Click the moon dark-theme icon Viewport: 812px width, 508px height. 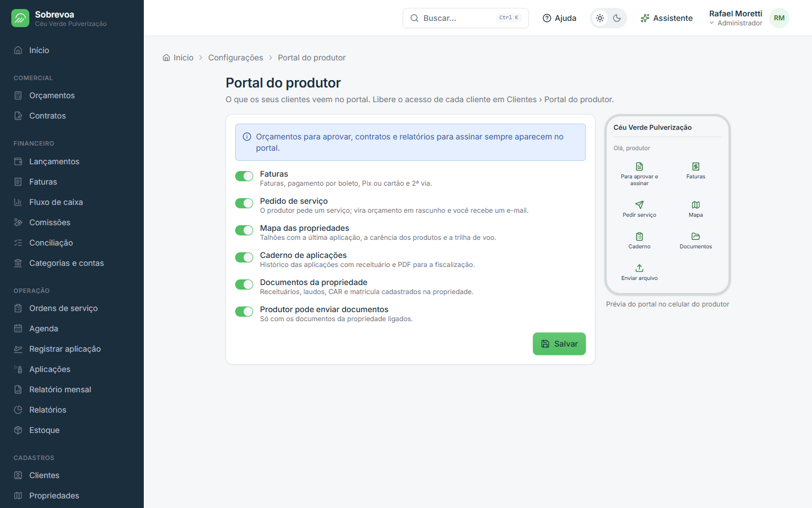click(617, 18)
